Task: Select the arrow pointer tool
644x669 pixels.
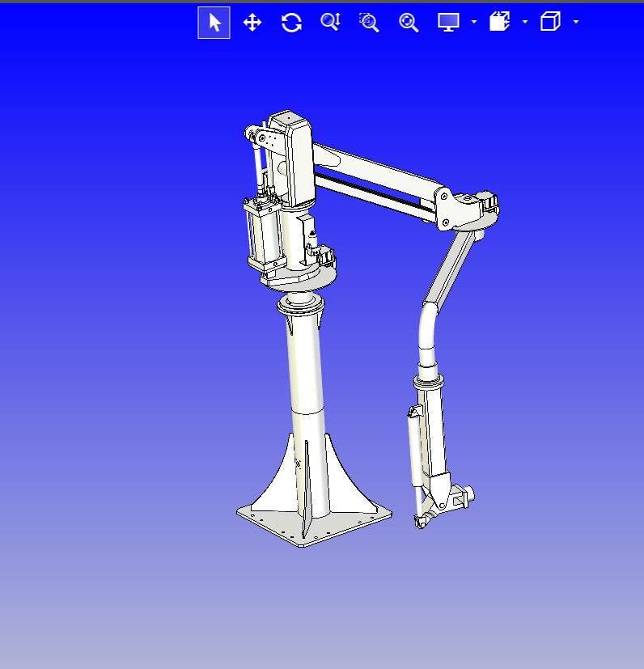Action: 214,23
